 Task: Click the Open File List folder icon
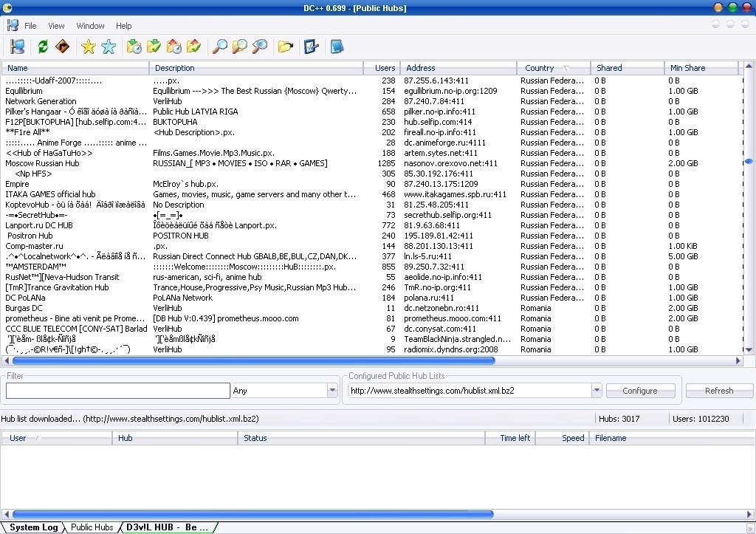coord(285,47)
